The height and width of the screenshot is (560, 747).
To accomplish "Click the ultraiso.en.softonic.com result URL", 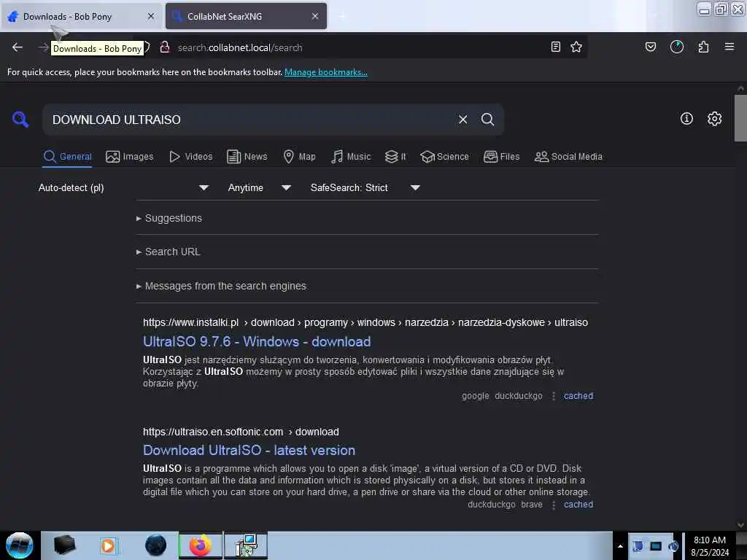I will [241, 432].
